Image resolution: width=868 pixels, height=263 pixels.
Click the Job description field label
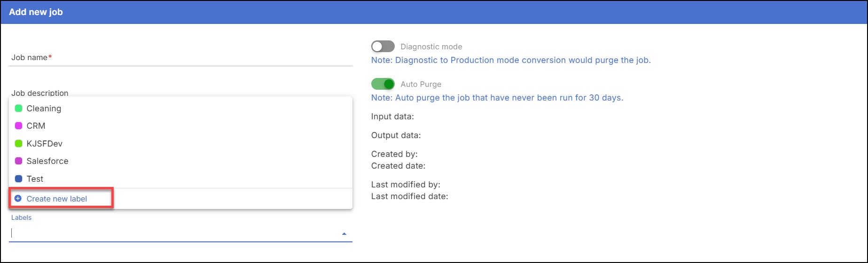(40, 93)
